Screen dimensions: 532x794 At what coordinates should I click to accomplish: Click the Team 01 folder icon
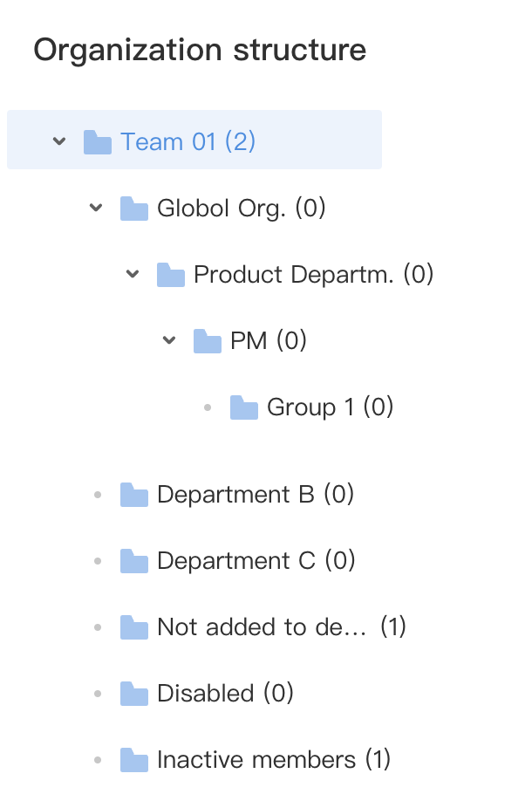point(98,141)
